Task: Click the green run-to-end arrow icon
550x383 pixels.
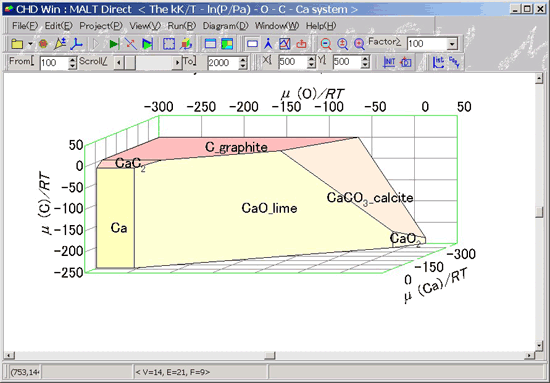Action: 114,44
